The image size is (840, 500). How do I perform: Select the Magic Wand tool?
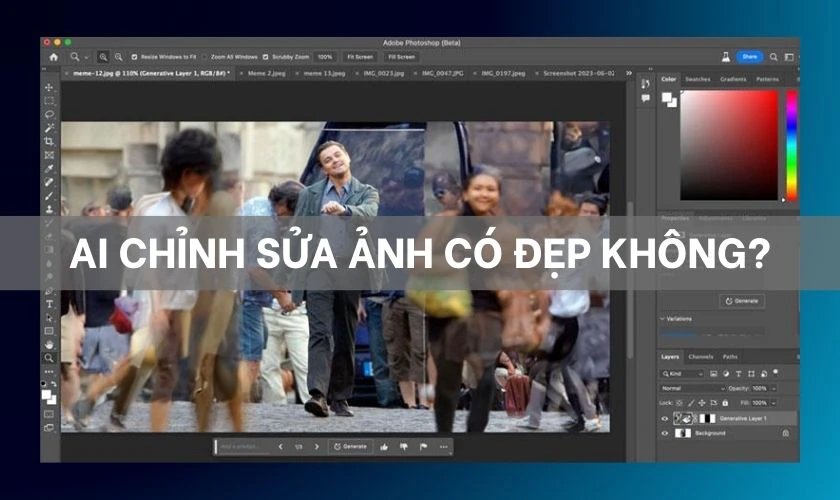[49, 128]
